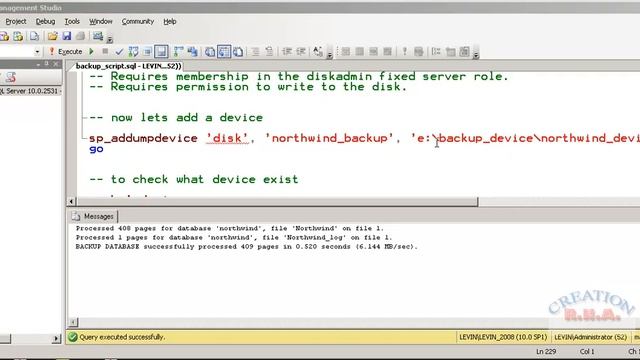Image resolution: width=640 pixels, height=360 pixels.
Task: Start debugging with the green play icon
Action: tap(91, 52)
